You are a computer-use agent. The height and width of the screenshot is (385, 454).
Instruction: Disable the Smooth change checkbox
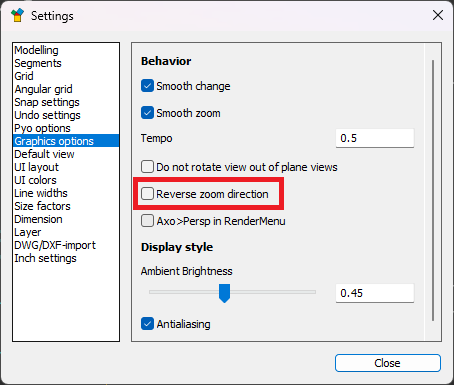tap(147, 86)
